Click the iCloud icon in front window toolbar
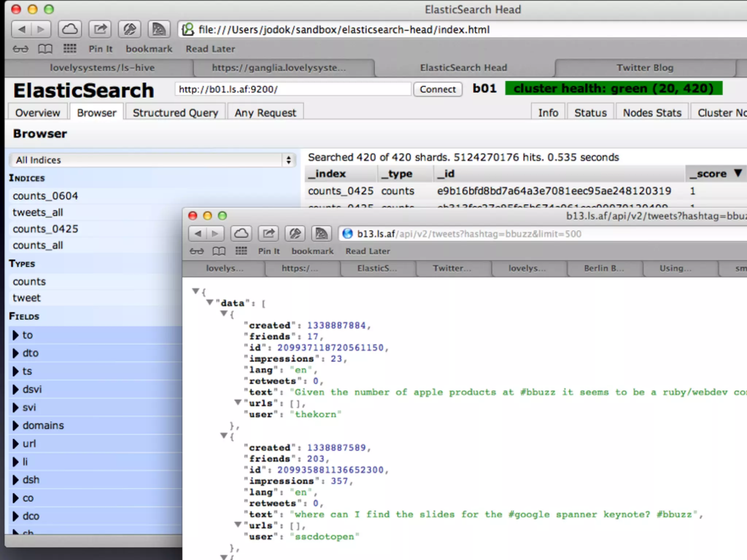This screenshot has width=747, height=560. (241, 234)
